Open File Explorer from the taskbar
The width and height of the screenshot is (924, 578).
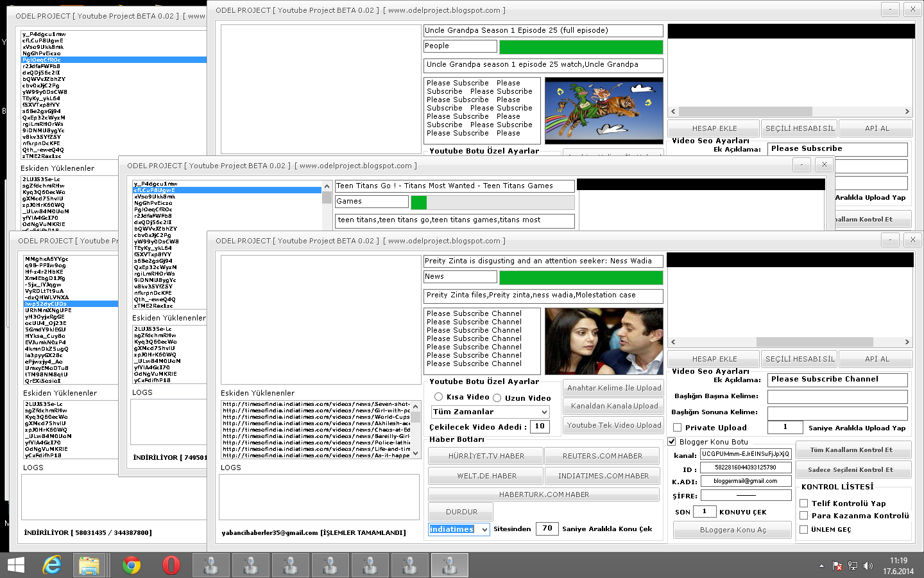pyautogui.click(x=89, y=565)
